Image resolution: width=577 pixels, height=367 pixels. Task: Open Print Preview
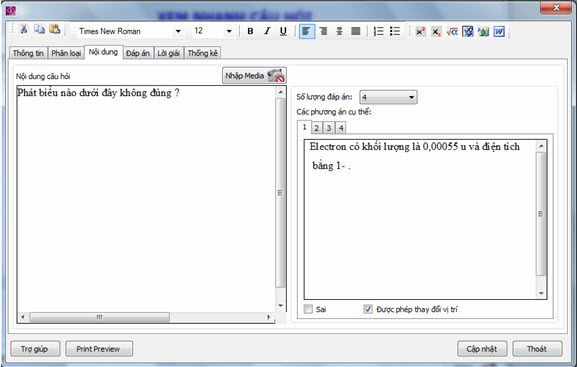99,349
